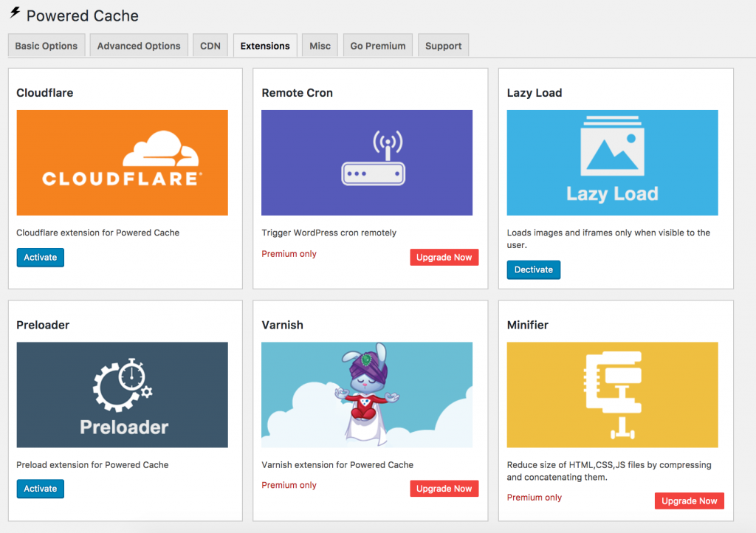Click the Minifier clamp icon
The width and height of the screenshot is (756, 533).
[x=613, y=395]
